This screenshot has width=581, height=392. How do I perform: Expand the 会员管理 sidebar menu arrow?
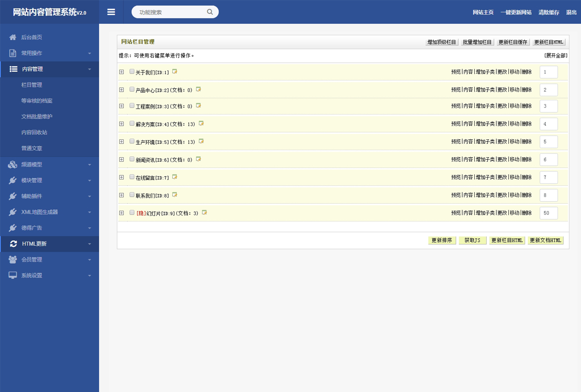pos(89,260)
